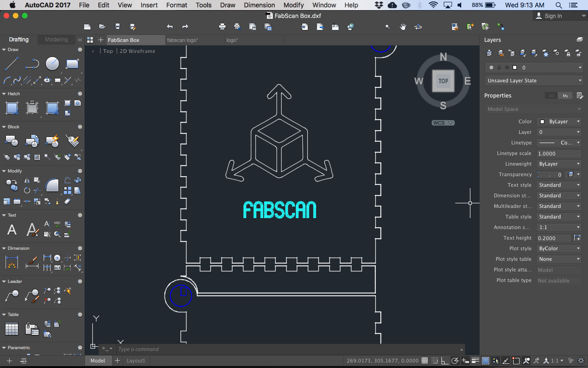Open the Insert menu
Image resolution: width=588 pixels, height=368 pixels.
[x=149, y=5]
